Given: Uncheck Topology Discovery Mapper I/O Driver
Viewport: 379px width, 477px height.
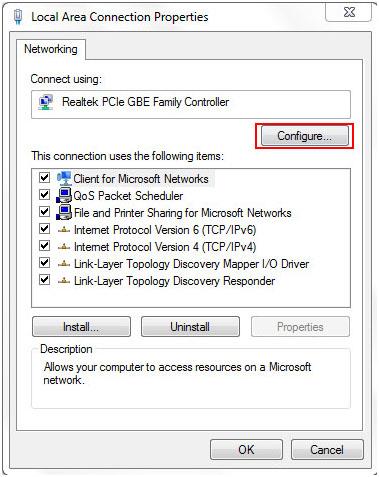Looking at the screenshot, I should [44, 263].
